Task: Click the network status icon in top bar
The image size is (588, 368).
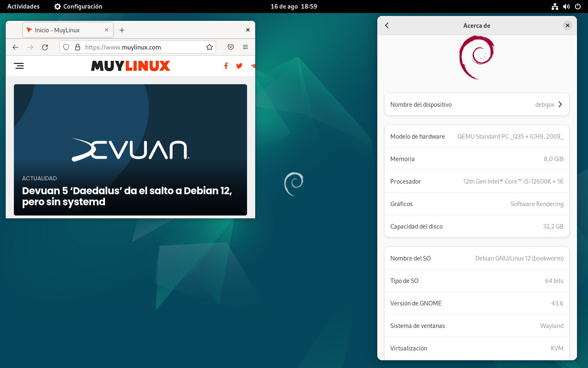Action: pyautogui.click(x=555, y=7)
